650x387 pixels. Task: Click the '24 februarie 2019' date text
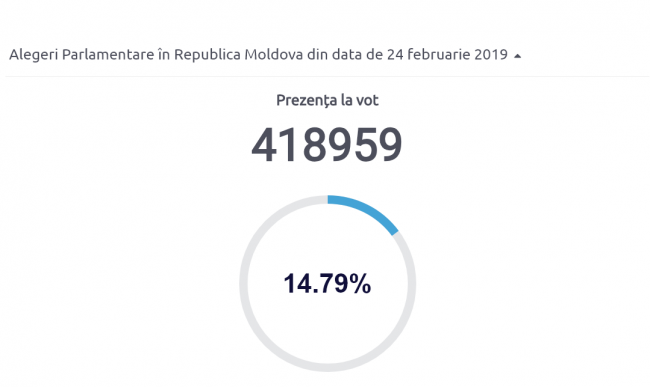point(447,54)
